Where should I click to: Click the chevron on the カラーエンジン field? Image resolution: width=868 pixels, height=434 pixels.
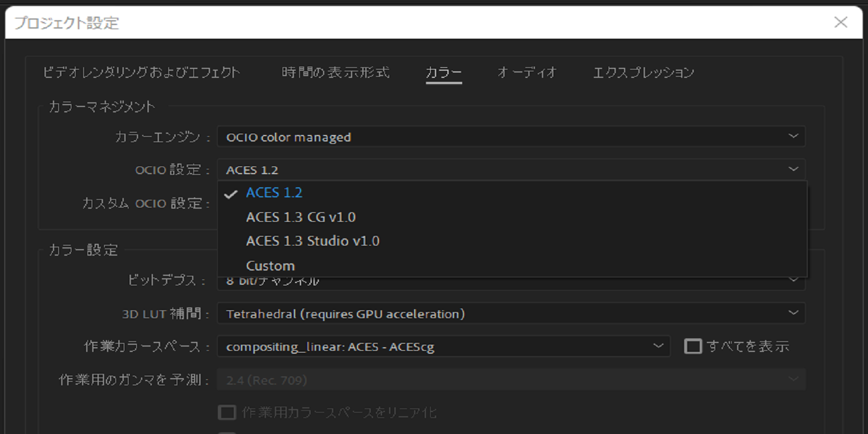(793, 136)
